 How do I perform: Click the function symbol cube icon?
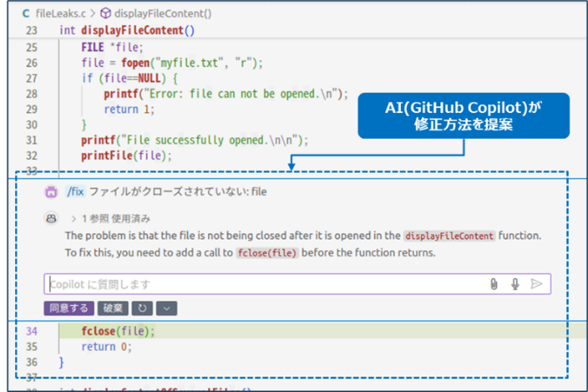(106, 14)
